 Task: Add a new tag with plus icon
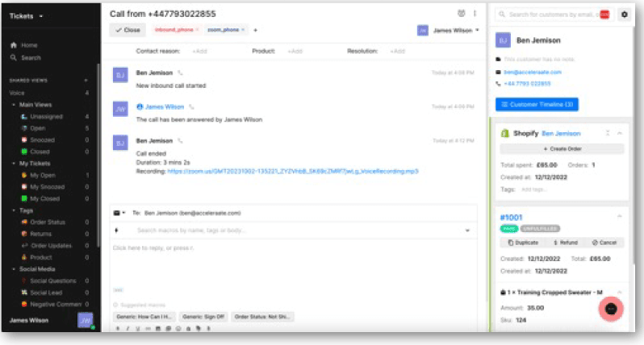tap(255, 30)
